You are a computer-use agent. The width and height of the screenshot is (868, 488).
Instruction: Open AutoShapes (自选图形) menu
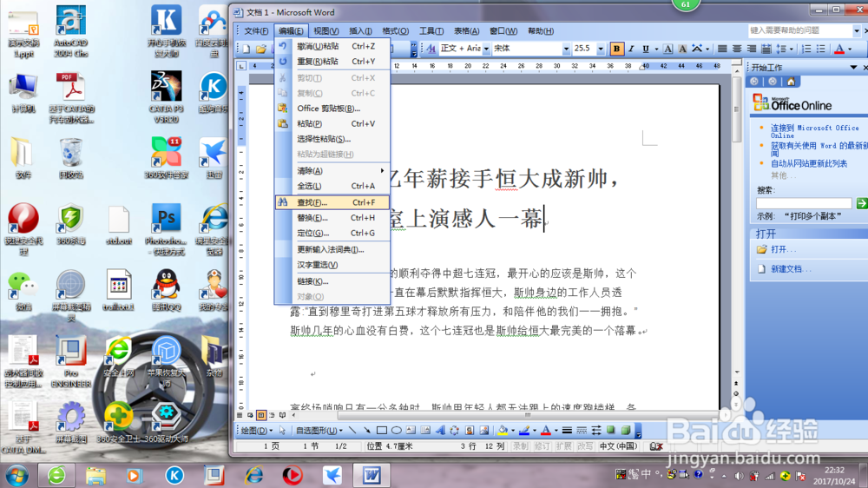point(319,431)
